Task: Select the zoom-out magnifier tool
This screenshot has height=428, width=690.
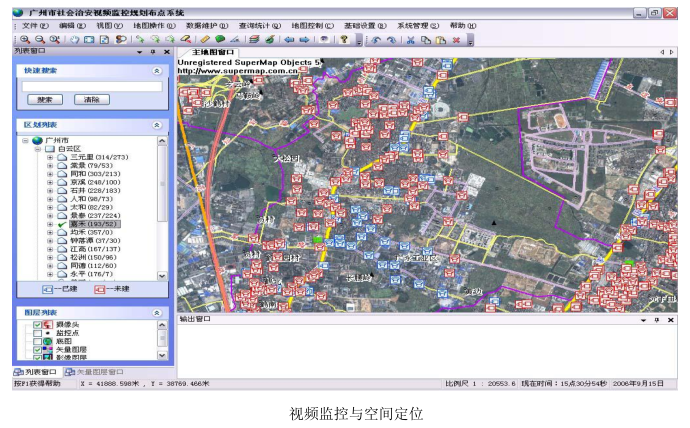Action: pos(40,40)
